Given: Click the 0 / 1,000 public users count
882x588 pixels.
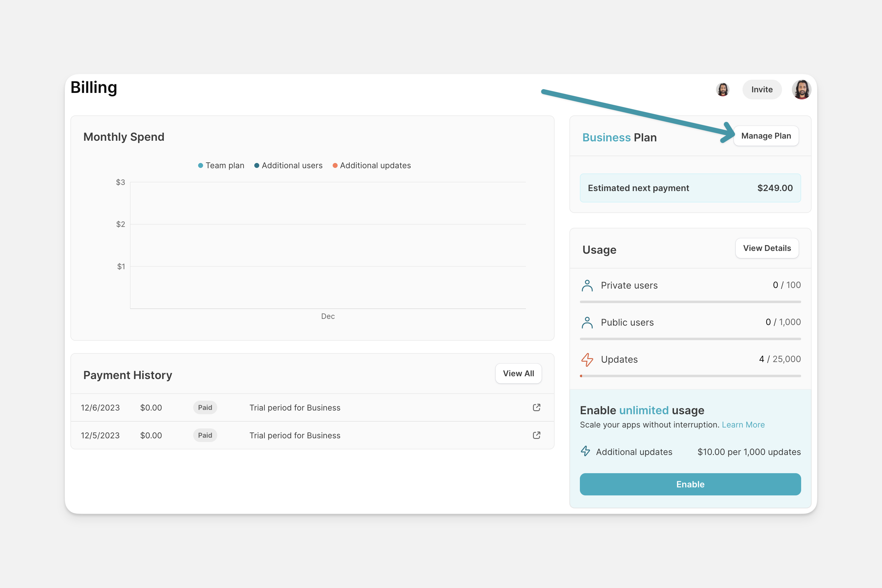Looking at the screenshot, I should (x=783, y=322).
